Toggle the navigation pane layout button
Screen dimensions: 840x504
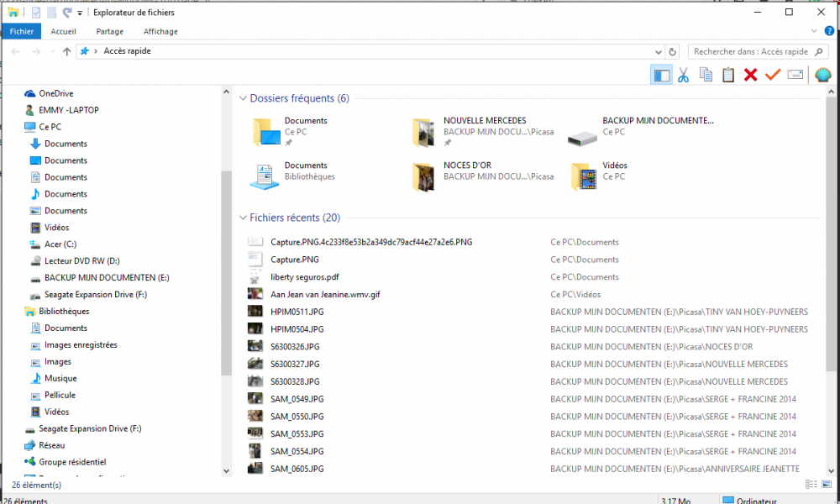click(661, 75)
